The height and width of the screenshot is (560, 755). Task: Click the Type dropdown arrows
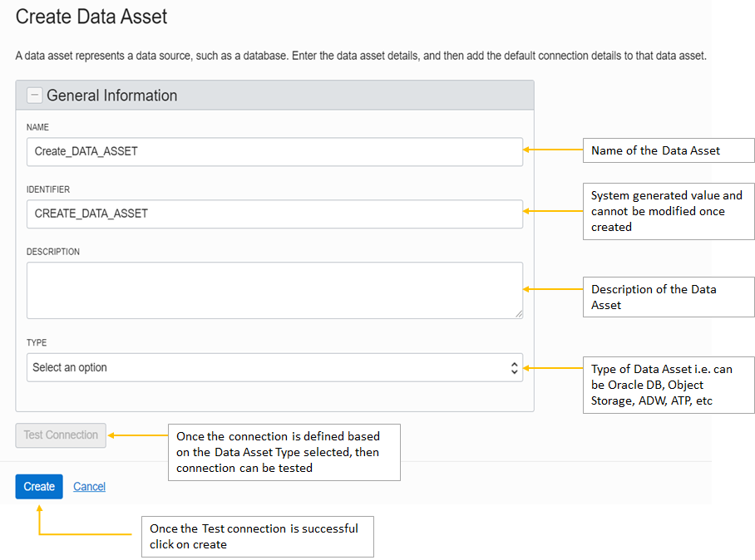coord(515,367)
